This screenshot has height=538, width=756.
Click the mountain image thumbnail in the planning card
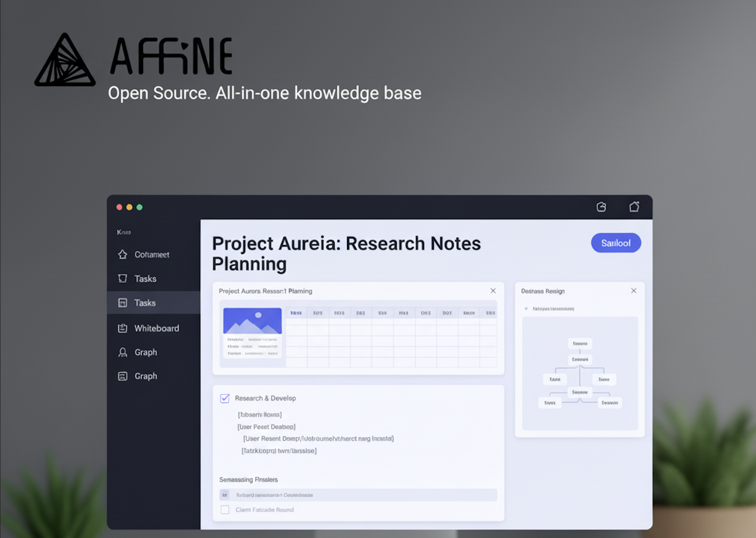pyautogui.click(x=252, y=321)
